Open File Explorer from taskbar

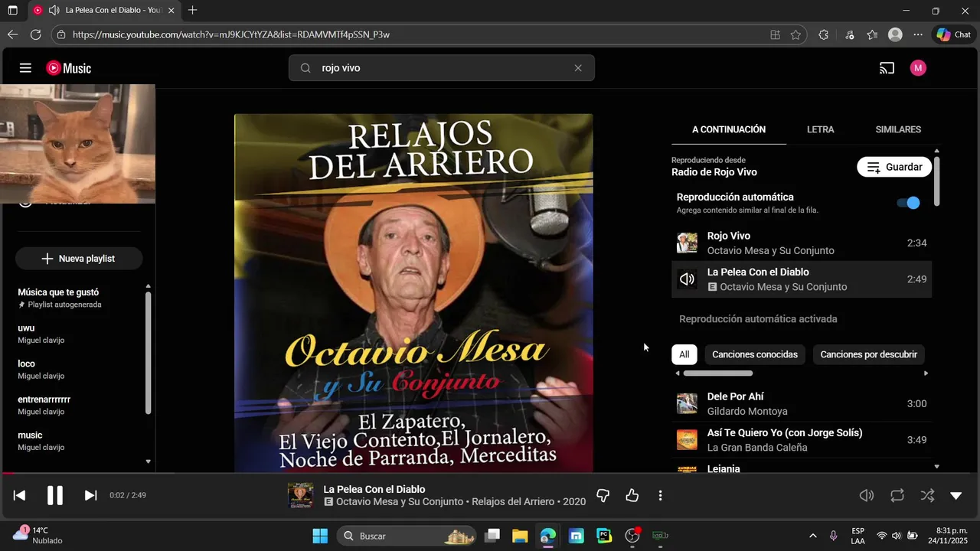pos(520,536)
